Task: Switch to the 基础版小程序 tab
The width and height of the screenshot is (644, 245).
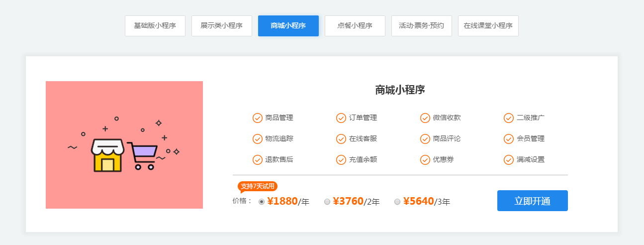Action: tap(155, 26)
